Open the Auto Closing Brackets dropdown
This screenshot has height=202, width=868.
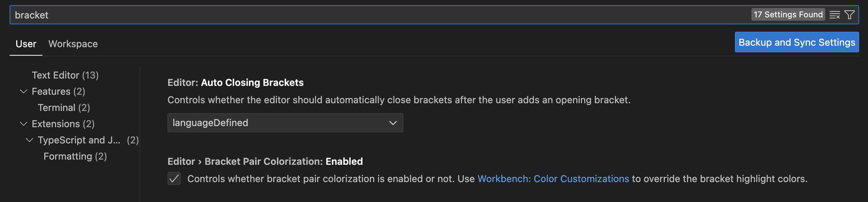285,123
